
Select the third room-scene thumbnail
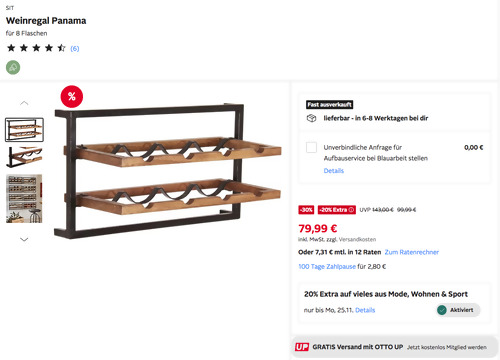tap(24, 198)
